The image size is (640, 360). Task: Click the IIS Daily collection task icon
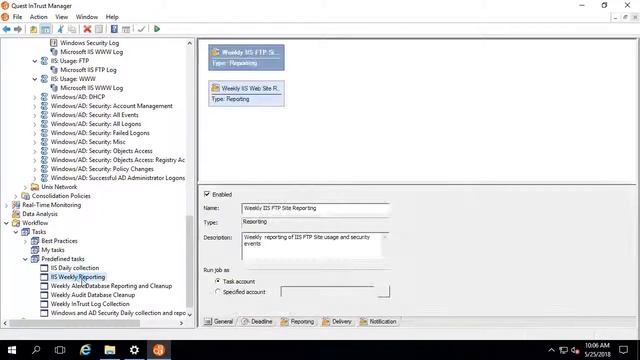(44, 268)
